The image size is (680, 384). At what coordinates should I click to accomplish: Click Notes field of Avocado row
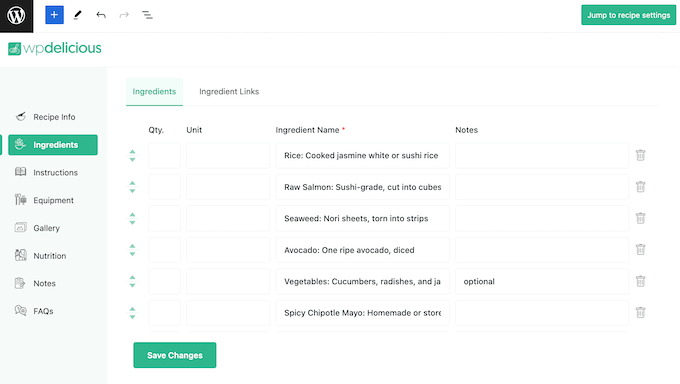[542, 250]
